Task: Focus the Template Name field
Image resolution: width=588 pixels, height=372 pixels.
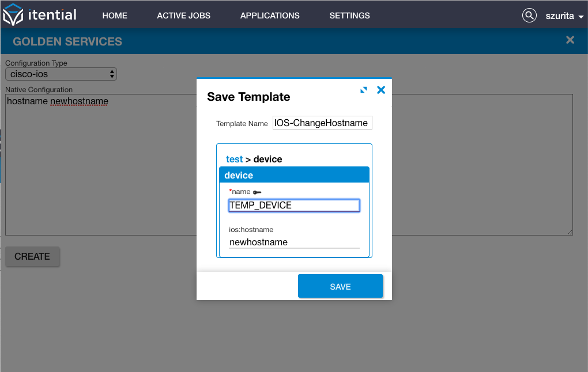Action: click(322, 123)
